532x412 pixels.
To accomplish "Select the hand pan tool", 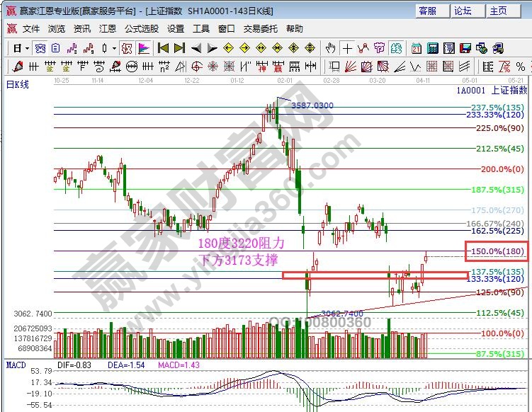I will click(x=330, y=48).
